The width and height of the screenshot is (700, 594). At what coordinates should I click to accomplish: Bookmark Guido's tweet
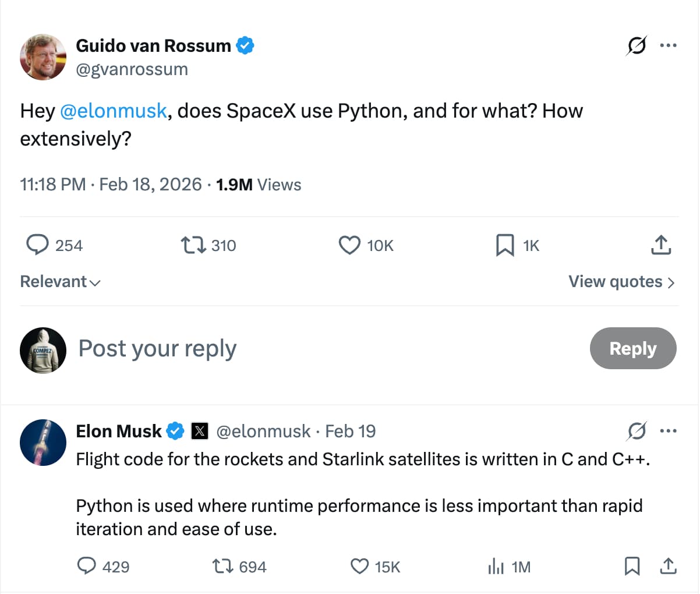(x=505, y=245)
